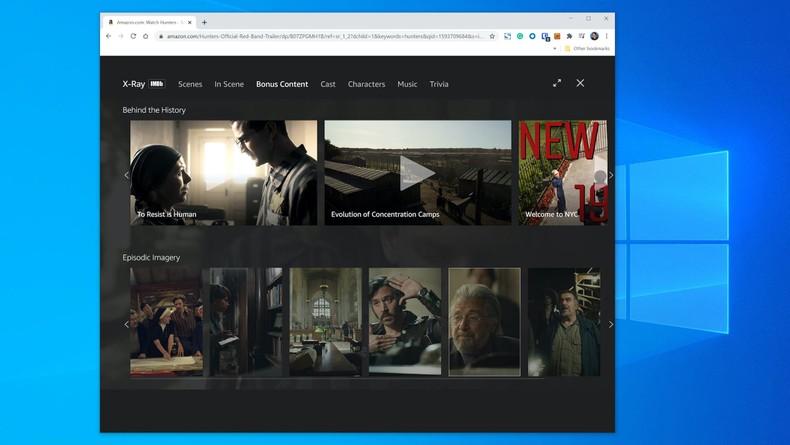Open the Chrome three-dot menu
Screen dimensions: 790x445
point(606,36)
